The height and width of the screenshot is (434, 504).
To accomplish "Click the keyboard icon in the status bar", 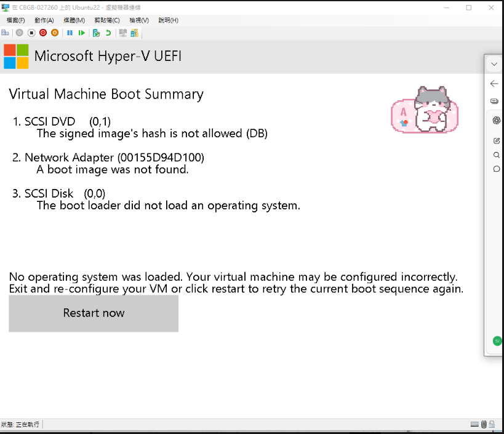I will (x=474, y=424).
